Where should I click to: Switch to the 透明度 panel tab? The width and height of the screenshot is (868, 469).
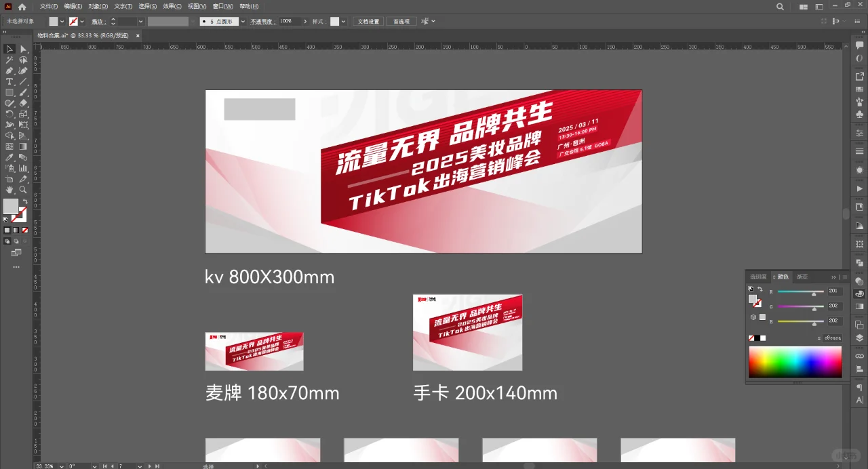point(758,277)
